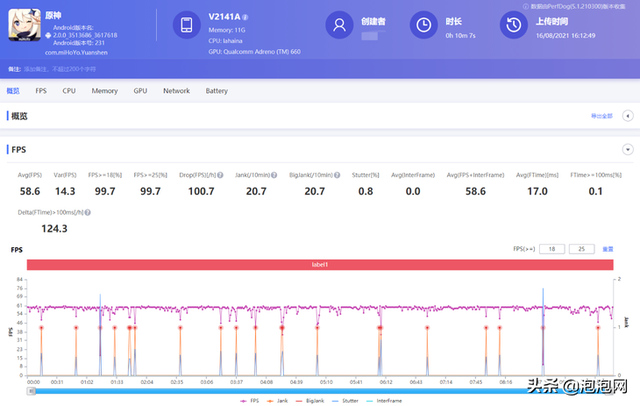Click the help icon beside Drop(FPS)[/h]
The width and height of the screenshot is (640, 406).
[220, 175]
